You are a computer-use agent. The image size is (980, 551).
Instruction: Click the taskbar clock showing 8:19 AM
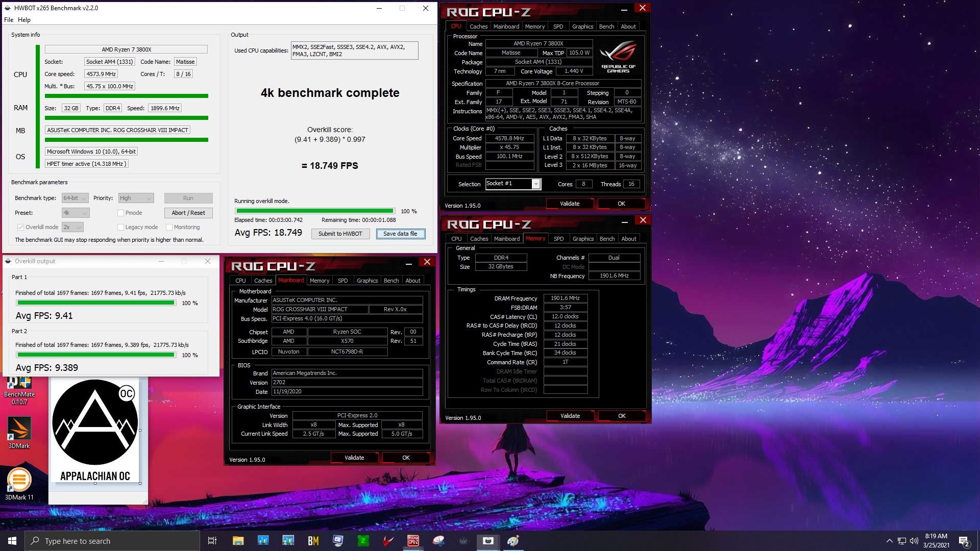pos(936,541)
